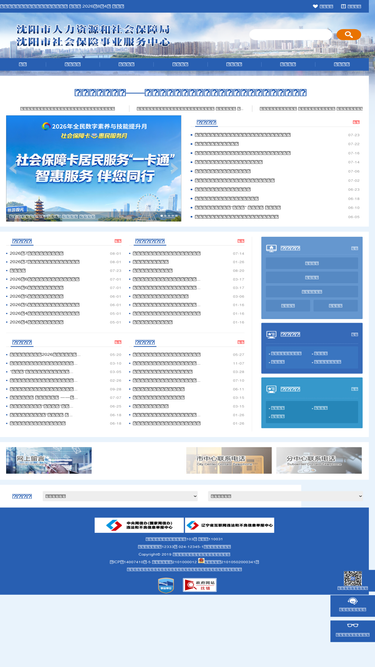Open the 市中心联系电话 banner

[229, 460]
